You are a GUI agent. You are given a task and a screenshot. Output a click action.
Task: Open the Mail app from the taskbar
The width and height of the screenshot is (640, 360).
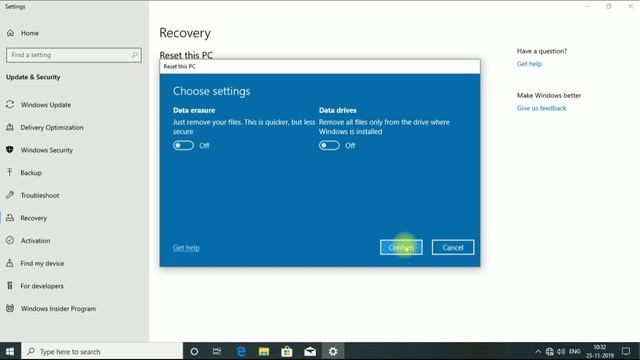pos(310,351)
